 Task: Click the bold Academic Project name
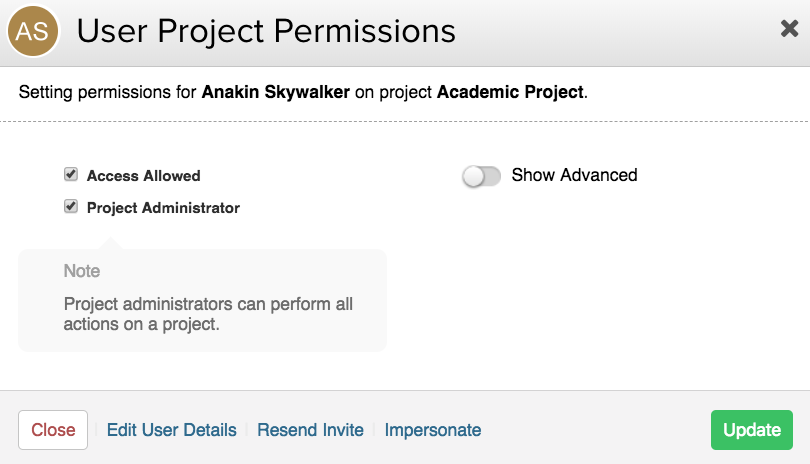(x=510, y=93)
